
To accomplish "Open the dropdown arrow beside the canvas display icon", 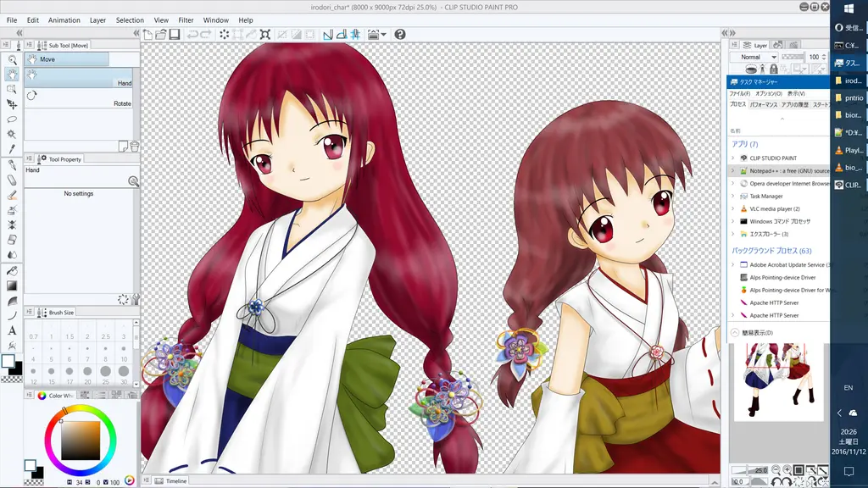I will coord(384,35).
